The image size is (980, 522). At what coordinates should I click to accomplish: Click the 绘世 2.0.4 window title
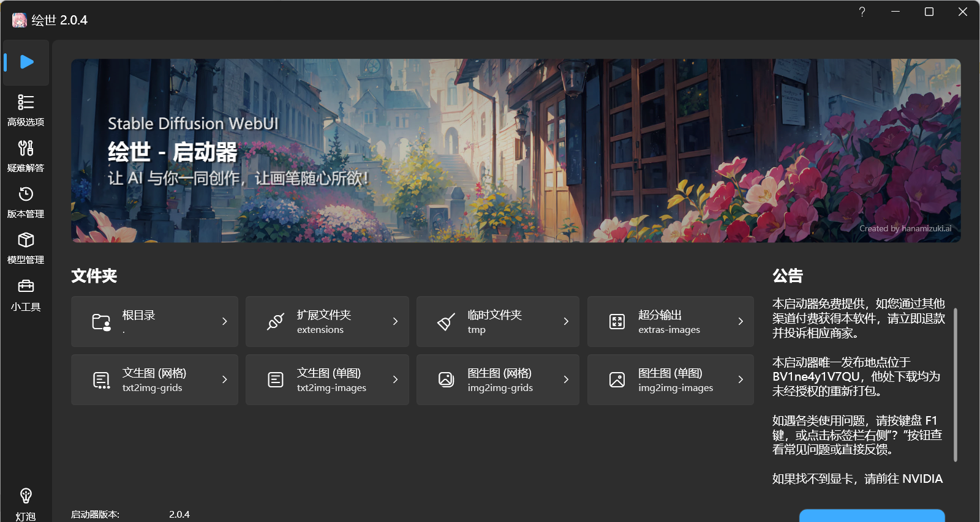click(x=59, y=20)
